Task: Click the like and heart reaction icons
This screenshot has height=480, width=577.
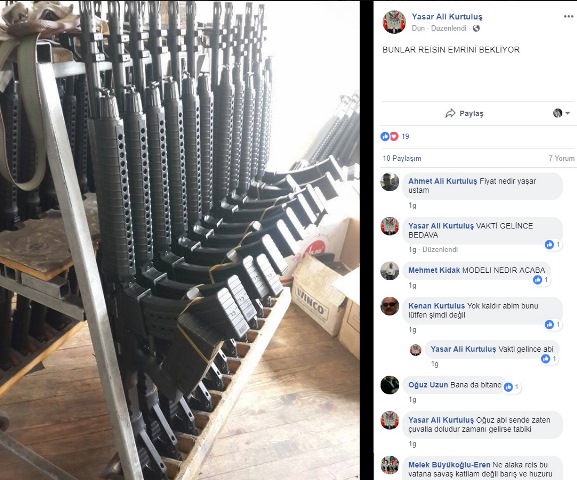Action: [389, 137]
